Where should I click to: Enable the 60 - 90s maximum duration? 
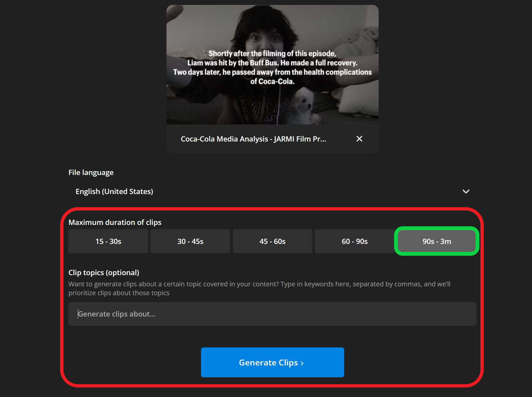[354, 241]
